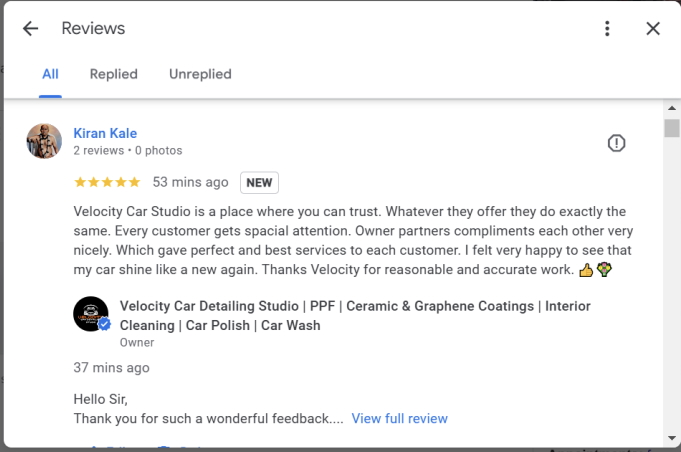Screen dimensions: 681x452
Task: Click the thumbs-up emoji in the review
Action: point(586,270)
